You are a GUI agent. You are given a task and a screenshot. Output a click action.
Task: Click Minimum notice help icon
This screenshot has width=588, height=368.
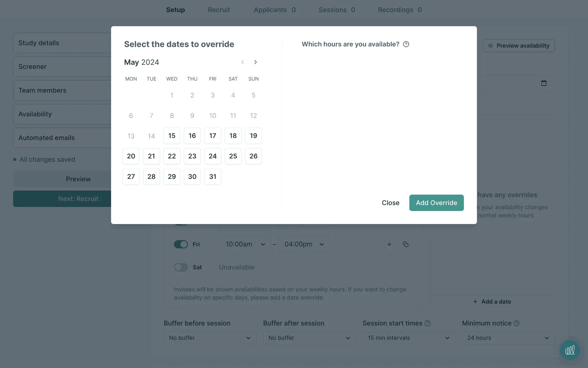pyautogui.click(x=516, y=323)
